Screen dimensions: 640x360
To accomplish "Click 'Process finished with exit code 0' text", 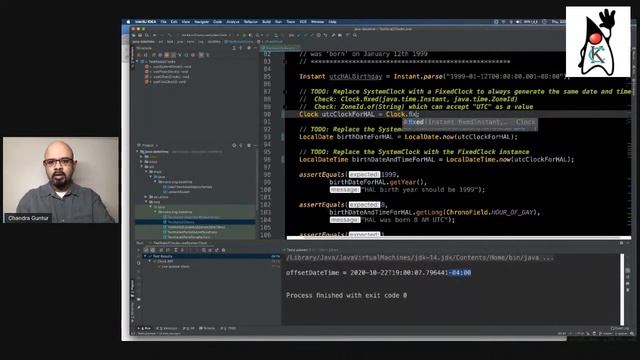I will (x=346, y=295).
